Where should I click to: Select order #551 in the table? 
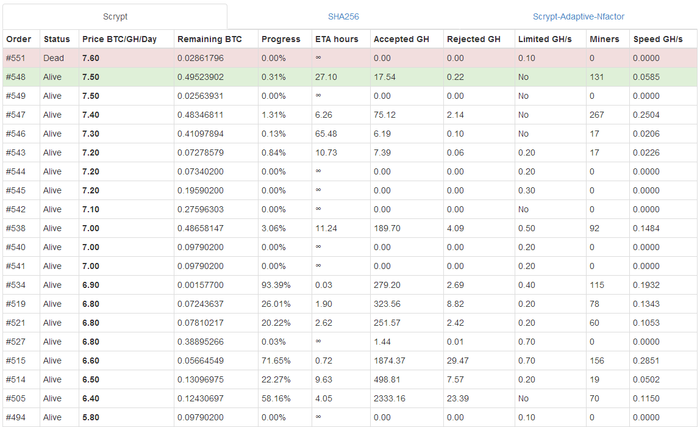point(350,58)
